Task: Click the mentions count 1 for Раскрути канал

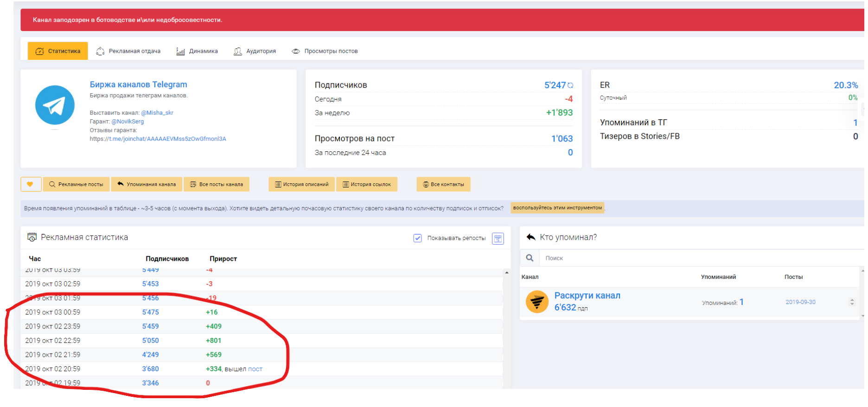Action: click(741, 302)
